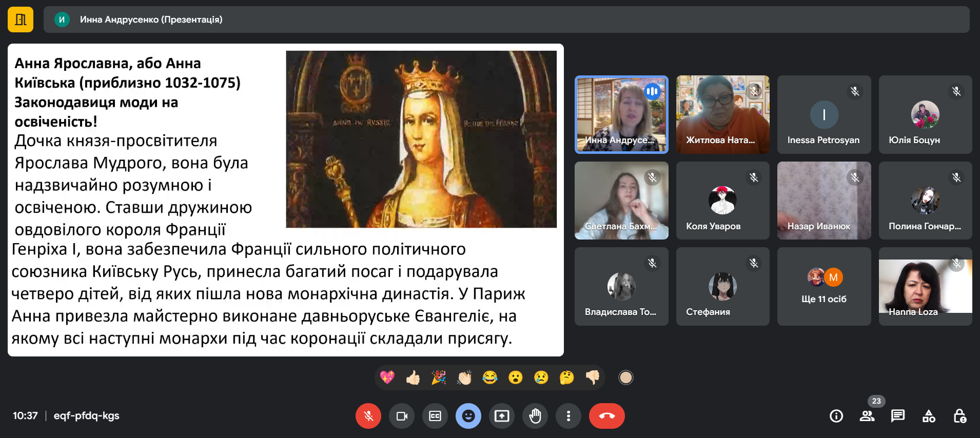Close the emoji reactions panel via smiley button
The height and width of the screenshot is (438, 980).
tap(468, 416)
